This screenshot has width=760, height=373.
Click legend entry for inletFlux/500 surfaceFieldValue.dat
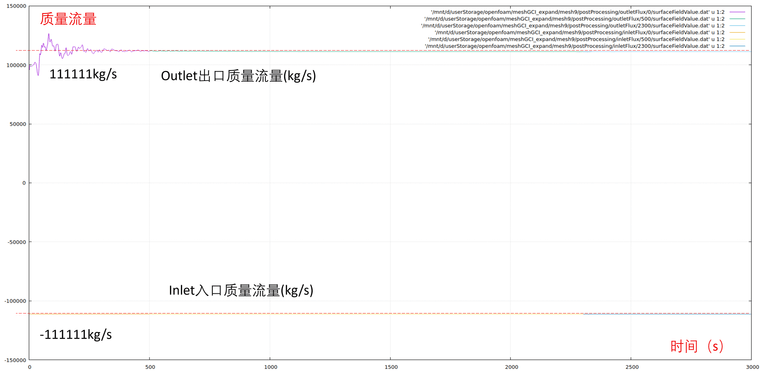(576, 39)
